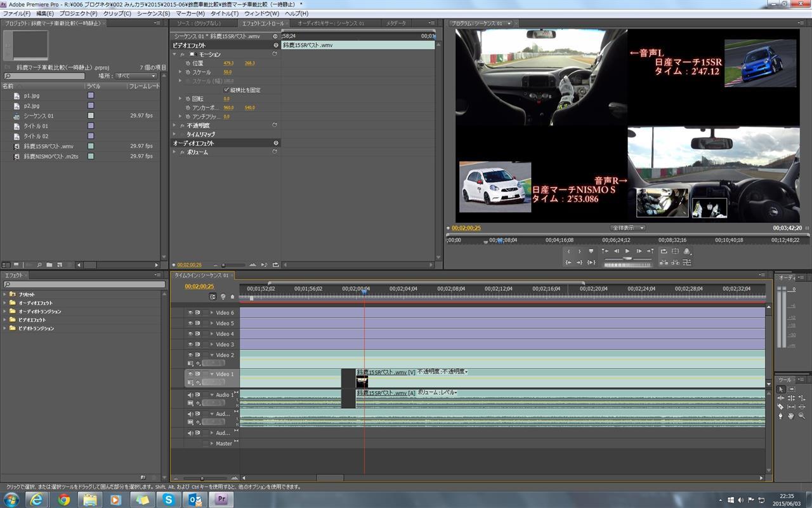This screenshot has width=812, height=508.
Task: Toggle Snap in timeline header
Action: tap(213, 297)
